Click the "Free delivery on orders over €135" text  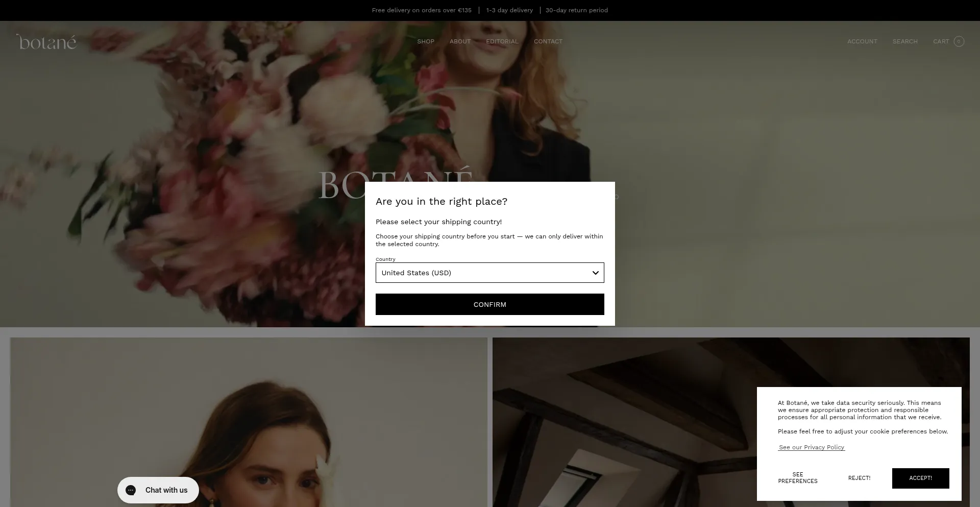tap(422, 10)
